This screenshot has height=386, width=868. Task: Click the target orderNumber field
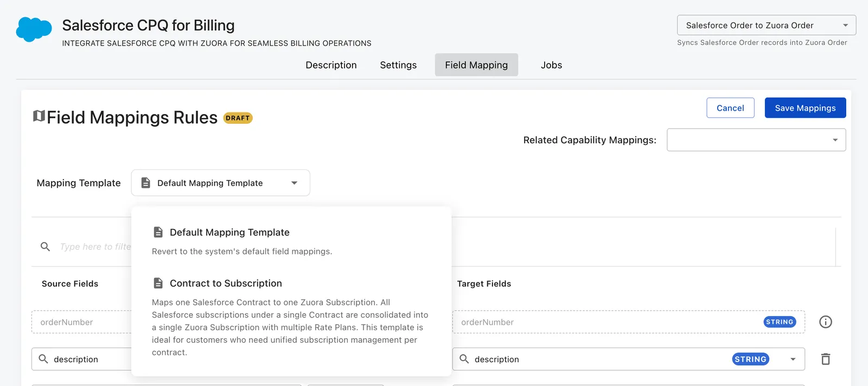pyautogui.click(x=628, y=322)
